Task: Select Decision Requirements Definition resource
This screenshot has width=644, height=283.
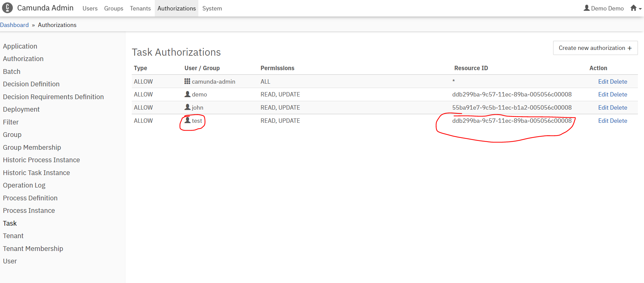Action: pos(53,97)
